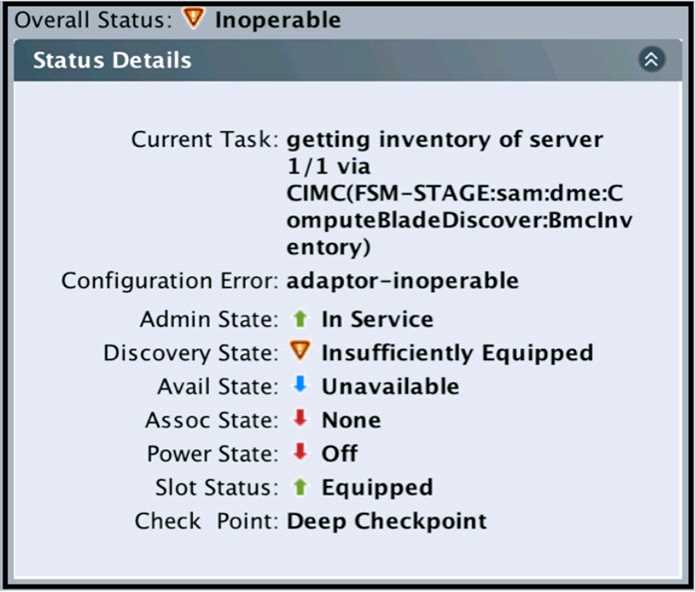Select the adaptor-inoperable configuration error text
Image resolution: width=695 pixels, height=592 pixels.
click(x=403, y=281)
